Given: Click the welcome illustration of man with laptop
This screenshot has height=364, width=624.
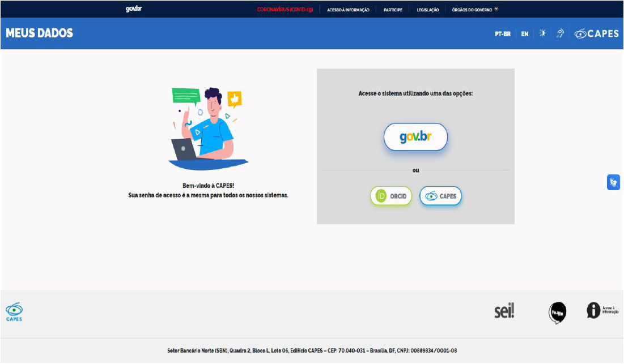Looking at the screenshot, I should 207,129.
